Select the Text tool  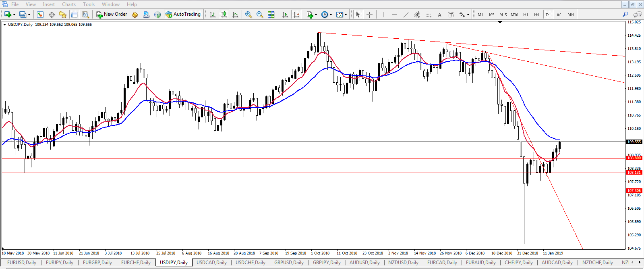(x=439, y=15)
